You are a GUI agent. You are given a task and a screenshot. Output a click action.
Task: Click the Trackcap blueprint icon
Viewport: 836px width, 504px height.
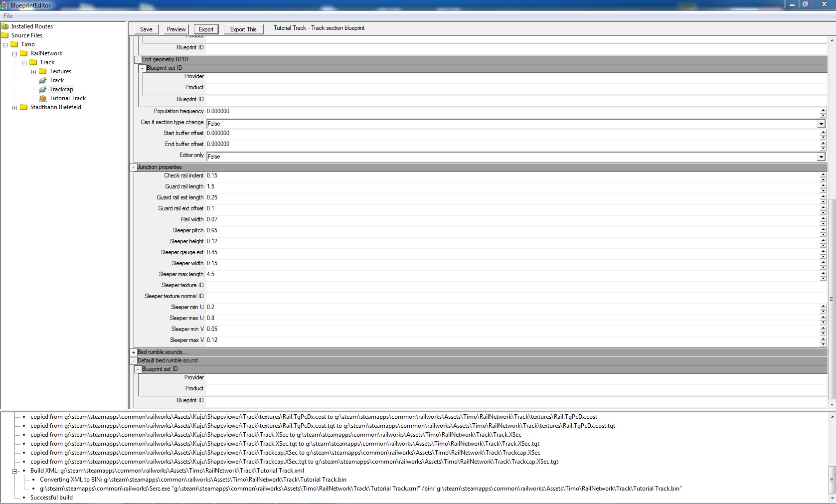[43, 89]
